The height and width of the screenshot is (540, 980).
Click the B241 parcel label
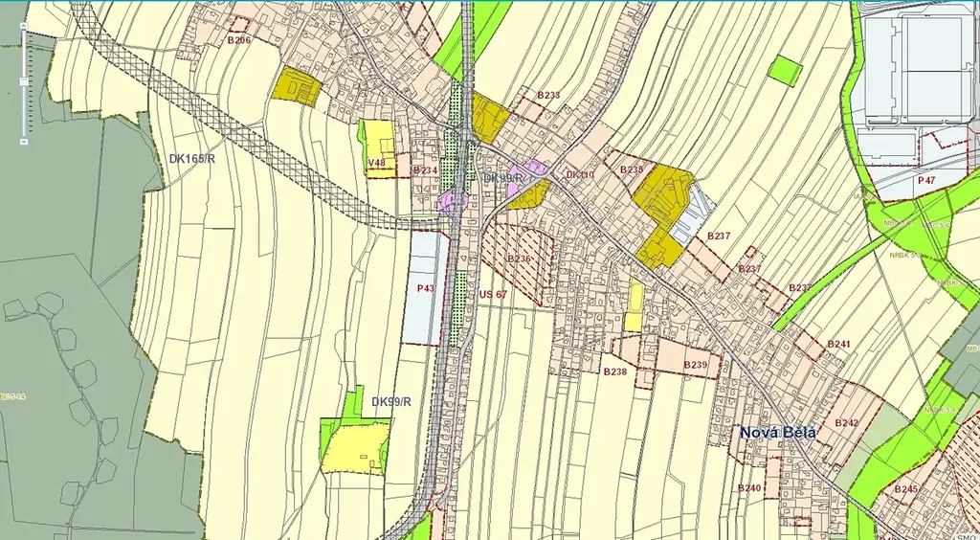coord(838,344)
